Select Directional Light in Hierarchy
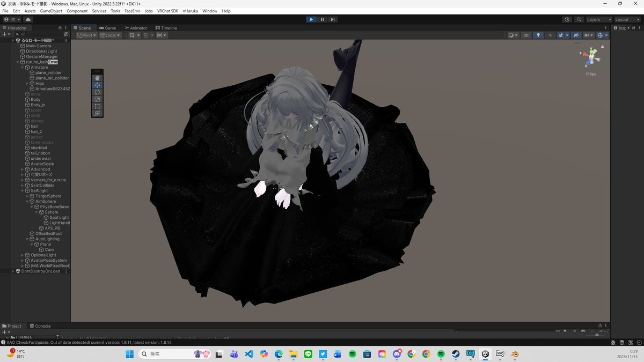 point(41,51)
